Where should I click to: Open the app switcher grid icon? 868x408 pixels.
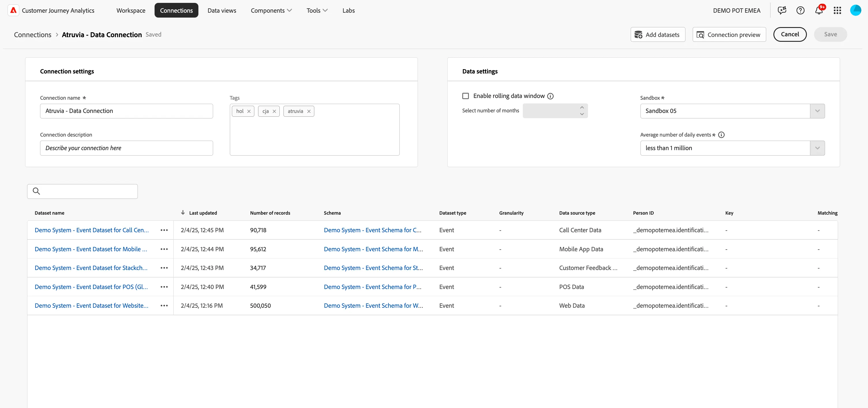pos(837,10)
